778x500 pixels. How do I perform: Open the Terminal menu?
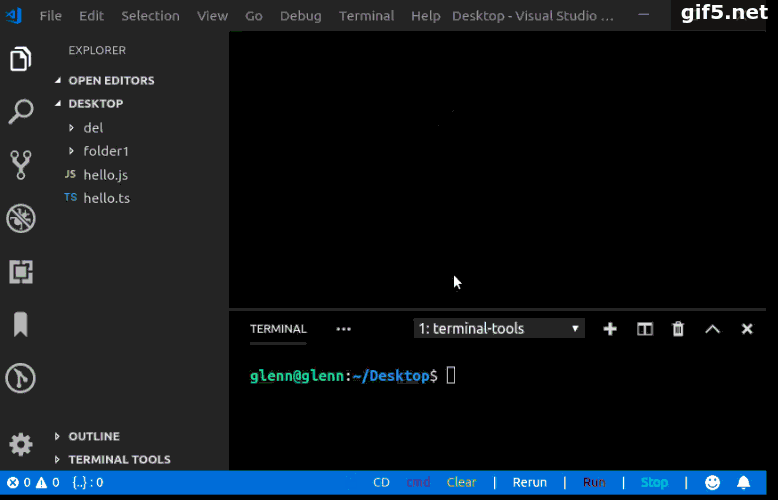point(367,16)
